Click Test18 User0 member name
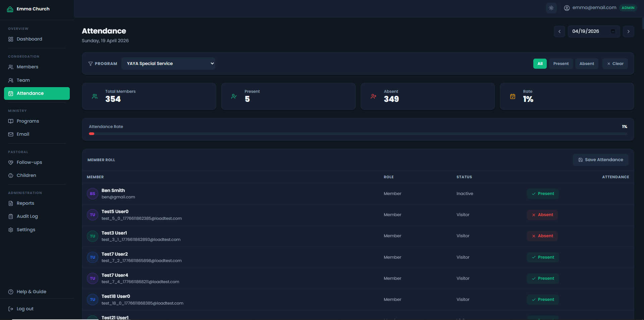 [116, 296]
